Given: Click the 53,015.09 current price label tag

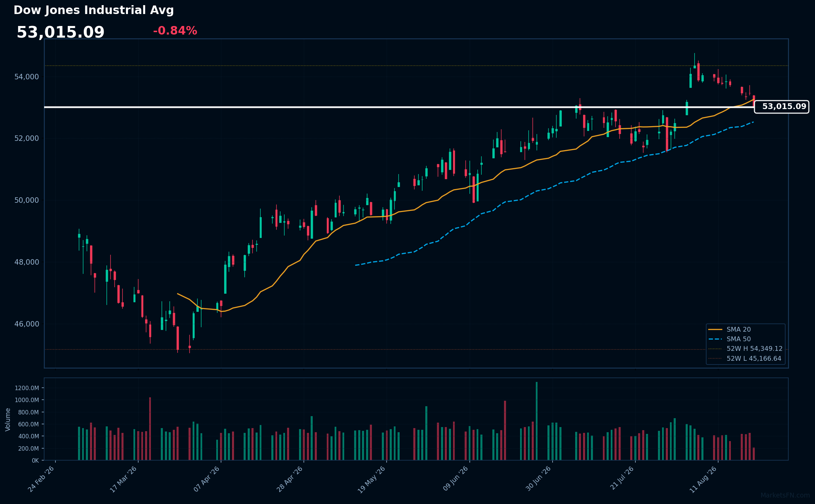Looking at the screenshot, I should [782, 107].
